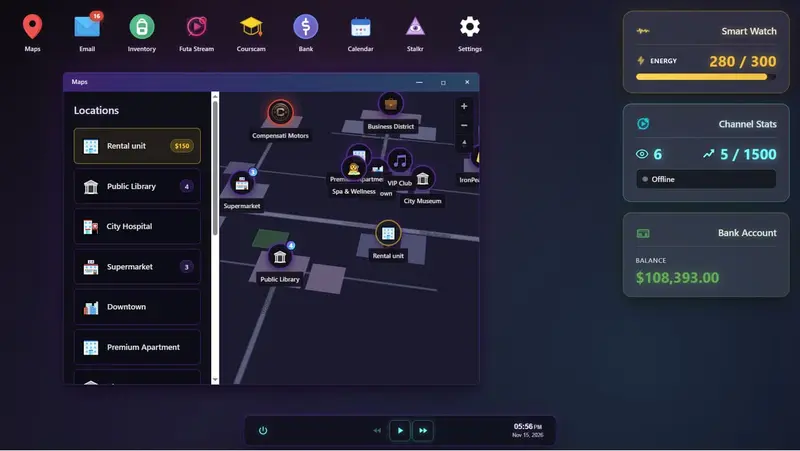
Task: Click the scrollbar down arrow in Locations
Action: 215,380
